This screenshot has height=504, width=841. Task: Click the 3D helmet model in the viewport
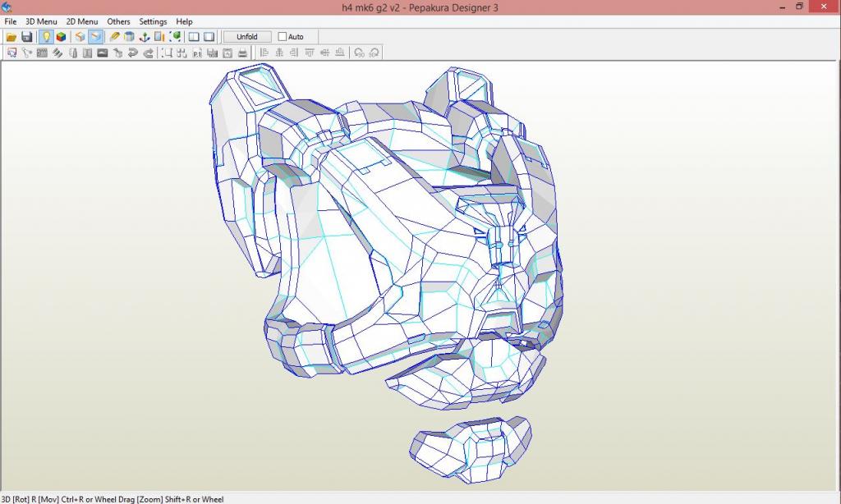coord(386,273)
